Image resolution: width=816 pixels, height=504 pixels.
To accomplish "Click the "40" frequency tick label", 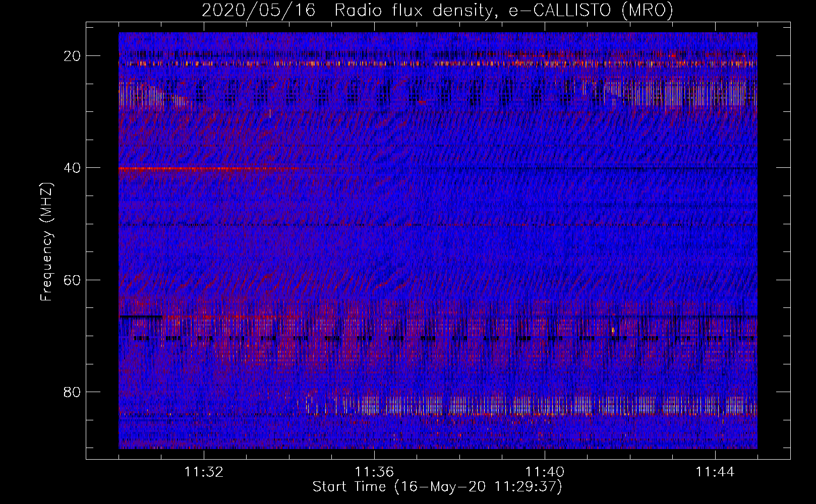I will (x=73, y=168).
